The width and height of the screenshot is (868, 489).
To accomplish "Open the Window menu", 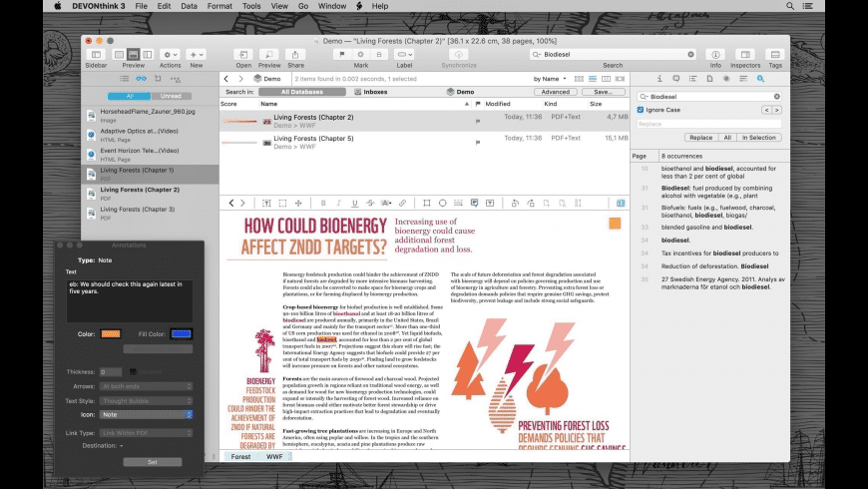I will pyautogui.click(x=332, y=6).
